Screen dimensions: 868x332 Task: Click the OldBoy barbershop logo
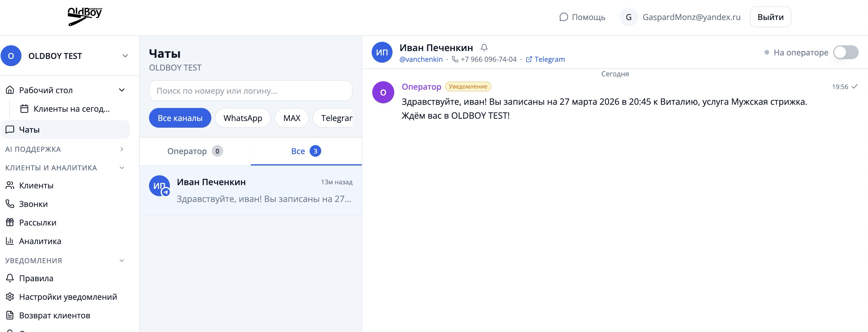(x=85, y=17)
